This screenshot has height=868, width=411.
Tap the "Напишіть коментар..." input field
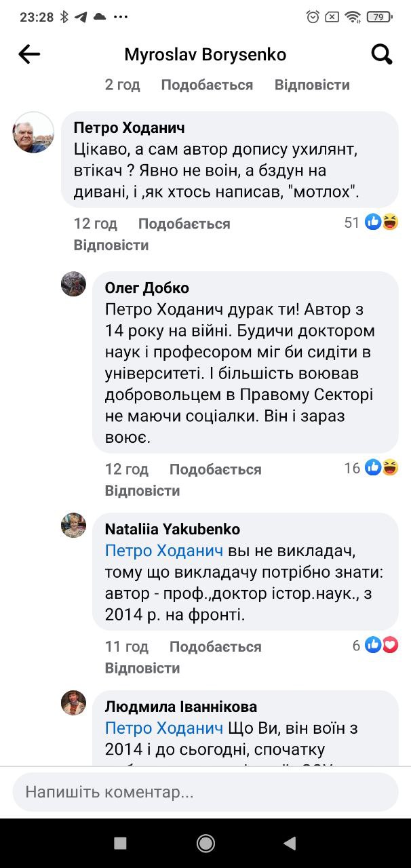tap(205, 791)
